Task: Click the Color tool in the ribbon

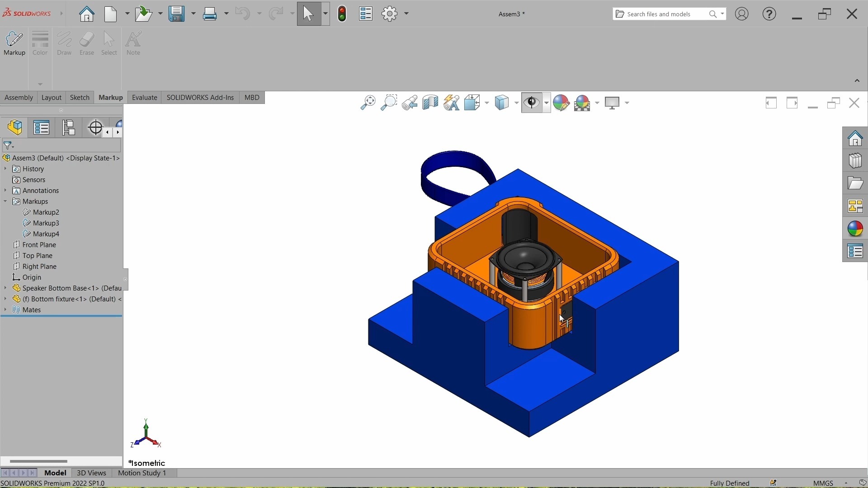Action: coord(40,43)
